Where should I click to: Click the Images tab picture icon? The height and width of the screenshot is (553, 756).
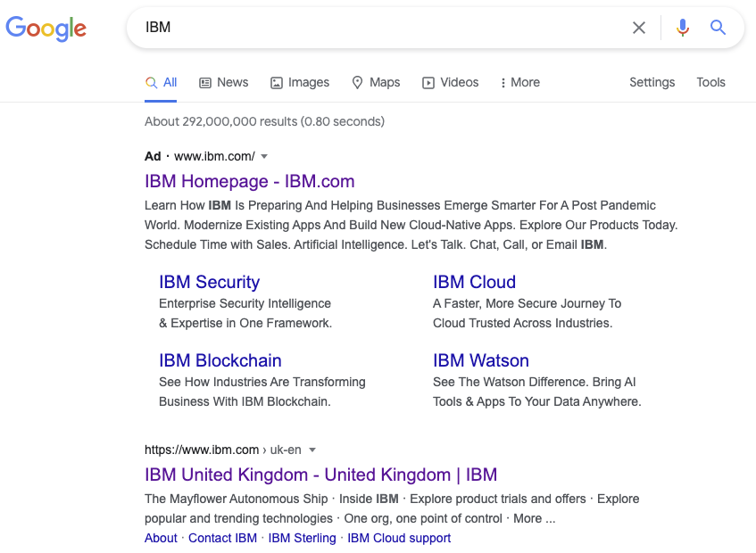pyautogui.click(x=277, y=83)
